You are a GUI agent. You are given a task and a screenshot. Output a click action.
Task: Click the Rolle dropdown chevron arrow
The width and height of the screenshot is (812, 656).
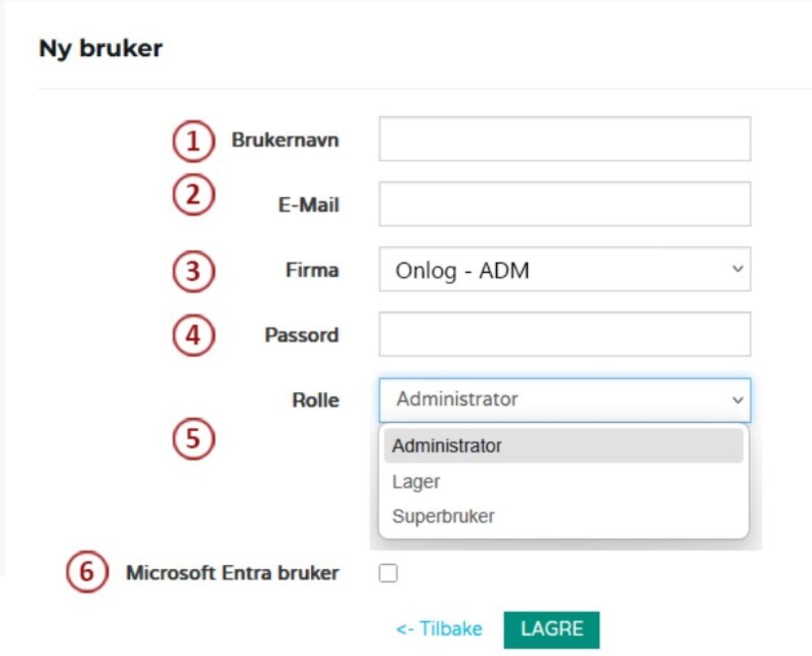pyautogui.click(x=737, y=399)
